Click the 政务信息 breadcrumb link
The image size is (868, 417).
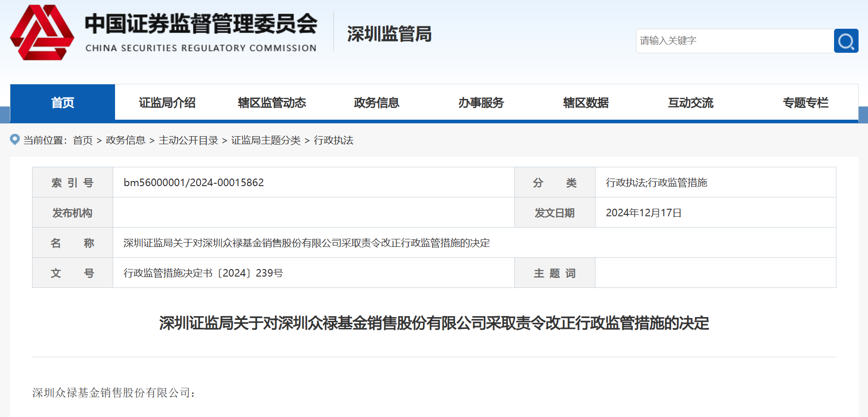click(125, 140)
